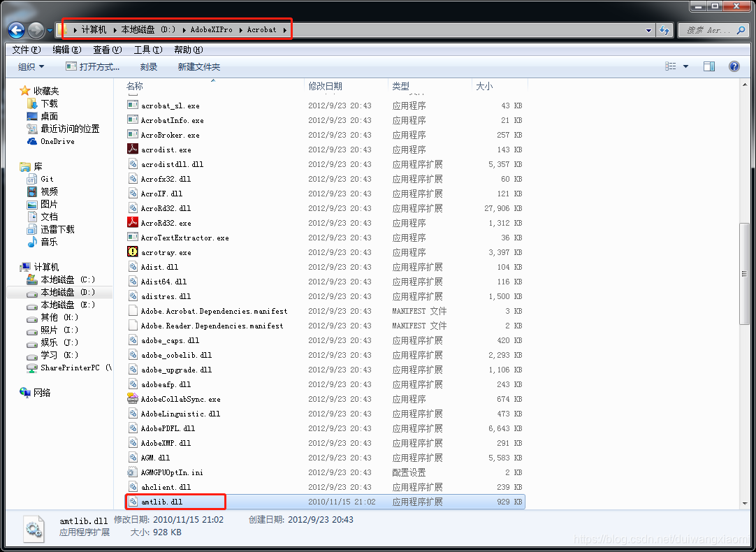Click the refresh button next to address bar
The image size is (756, 552).
[664, 30]
